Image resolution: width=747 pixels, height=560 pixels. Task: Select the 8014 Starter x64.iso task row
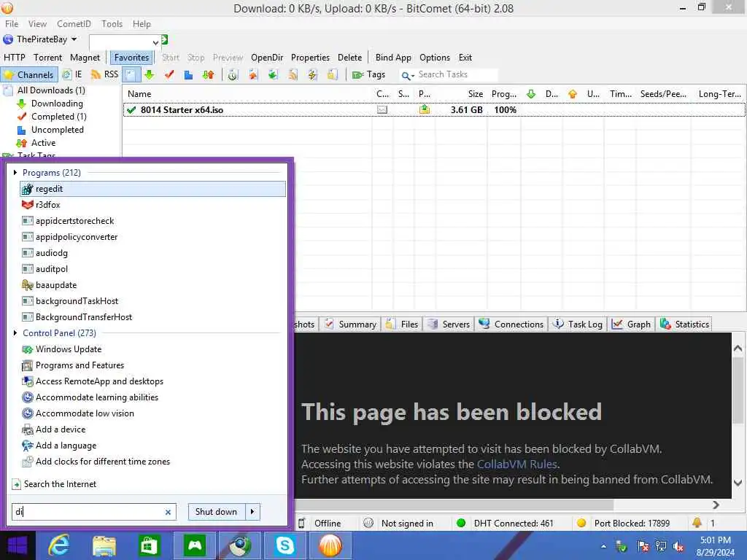point(434,110)
